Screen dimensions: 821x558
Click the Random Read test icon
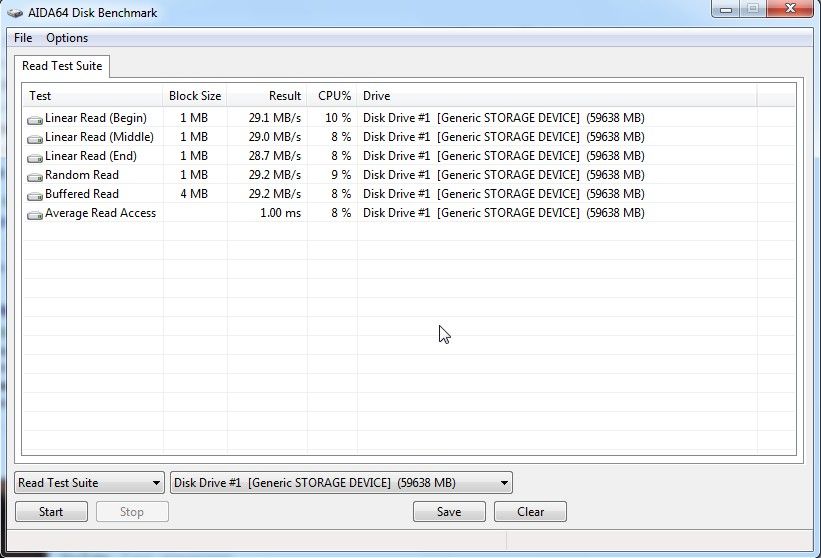[x=35, y=176]
